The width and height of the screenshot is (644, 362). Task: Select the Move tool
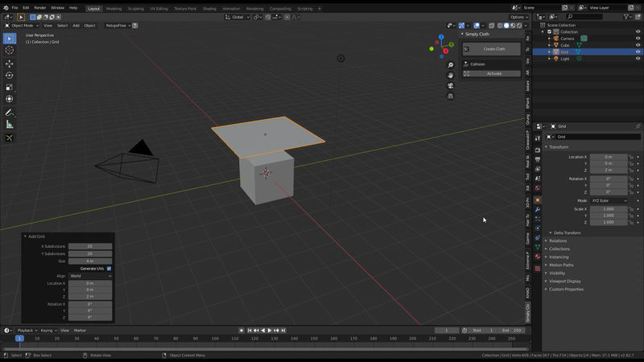10,64
